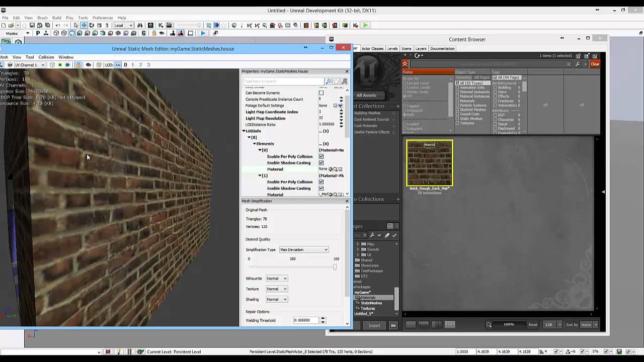Viewport: 644px width, 362px height.
Task: Check the Textures object type filter
Action: pos(457,123)
